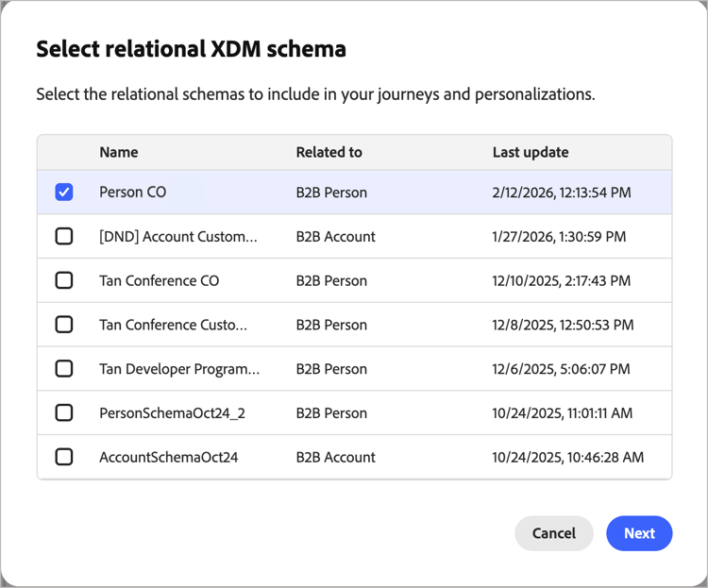
Task: Click the Tan Developer Program... name
Action: (x=179, y=369)
